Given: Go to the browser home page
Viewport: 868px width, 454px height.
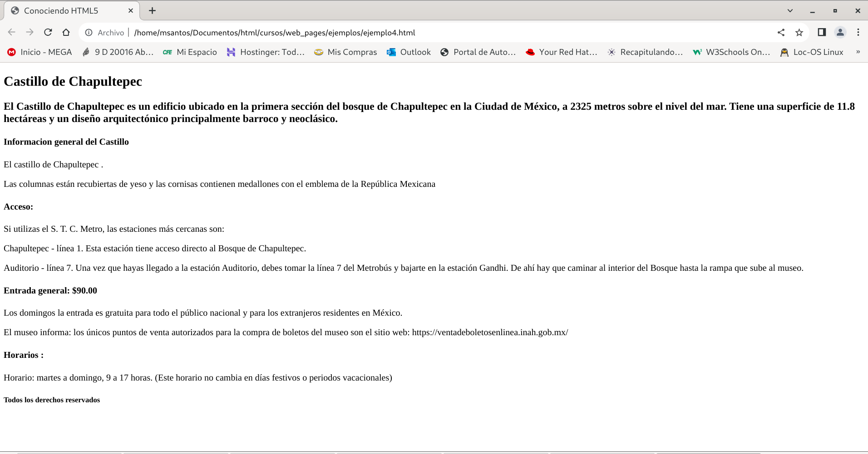Looking at the screenshot, I should pos(66,32).
